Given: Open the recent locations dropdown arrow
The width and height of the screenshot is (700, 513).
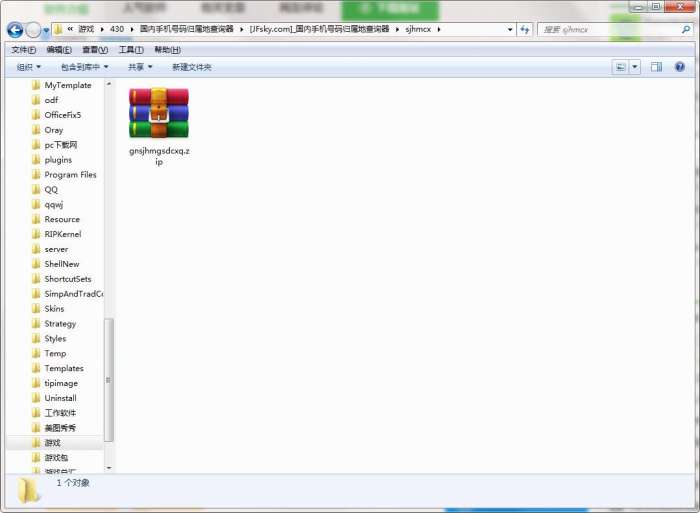Looking at the screenshot, I should (x=46, y=30).
